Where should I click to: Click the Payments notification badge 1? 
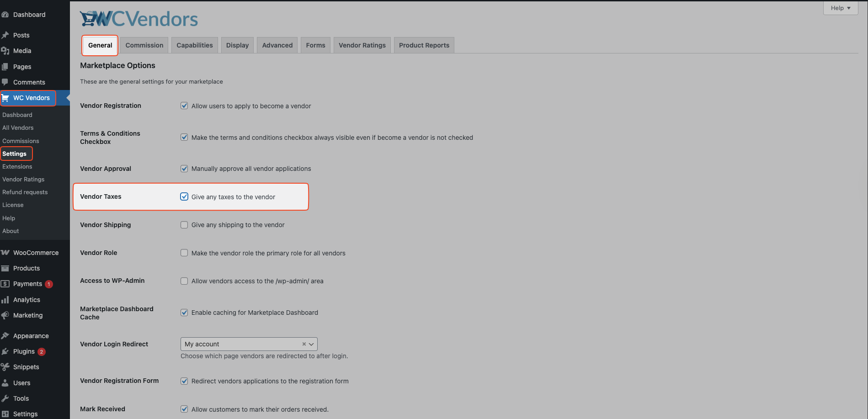tap(49, 284)
